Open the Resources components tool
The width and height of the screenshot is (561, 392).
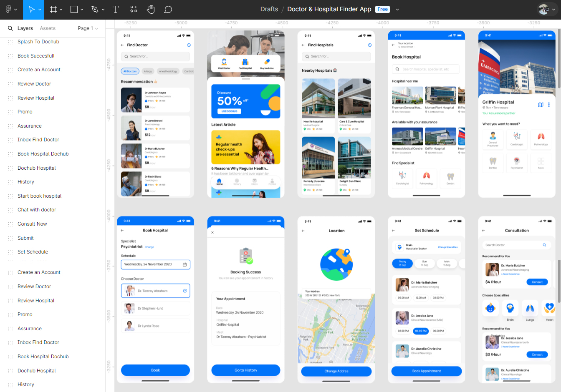pos(134,9)
